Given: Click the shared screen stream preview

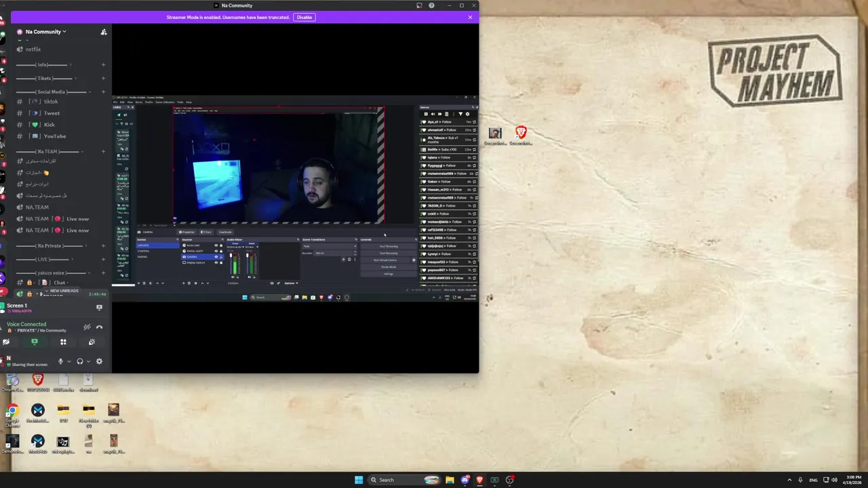Looking at the screenshot, I should 295,199.
